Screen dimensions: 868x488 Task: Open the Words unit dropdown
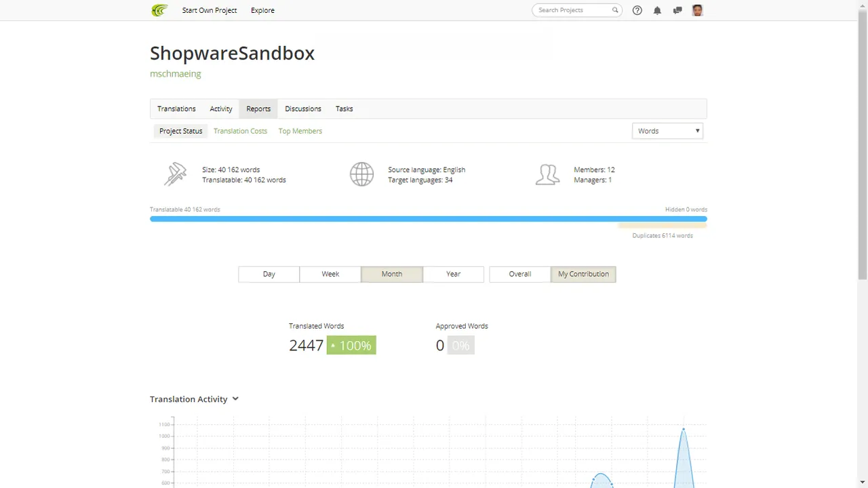[667, 131]
